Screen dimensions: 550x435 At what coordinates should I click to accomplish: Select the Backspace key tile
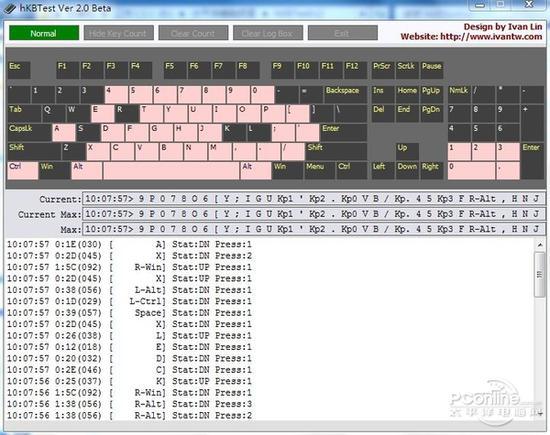[346, 94]
